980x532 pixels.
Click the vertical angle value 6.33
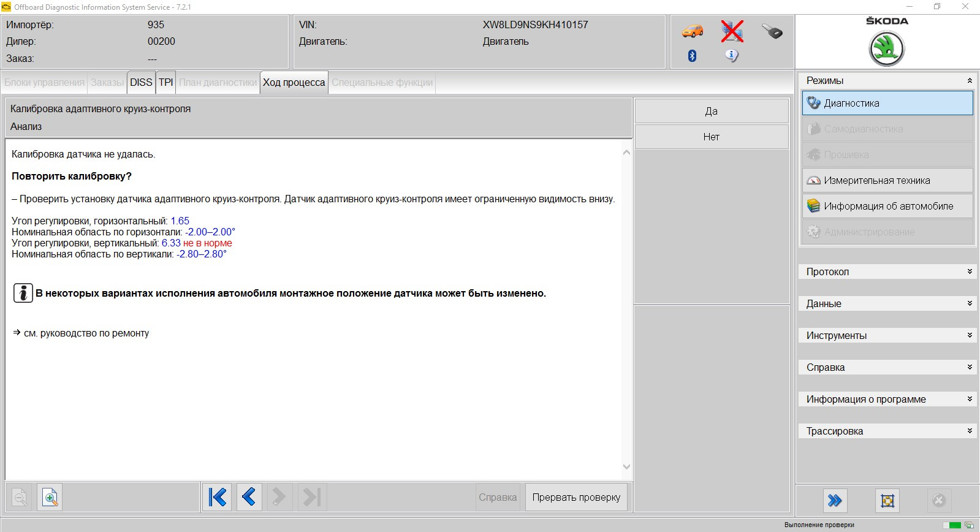[x=171, y=243]
